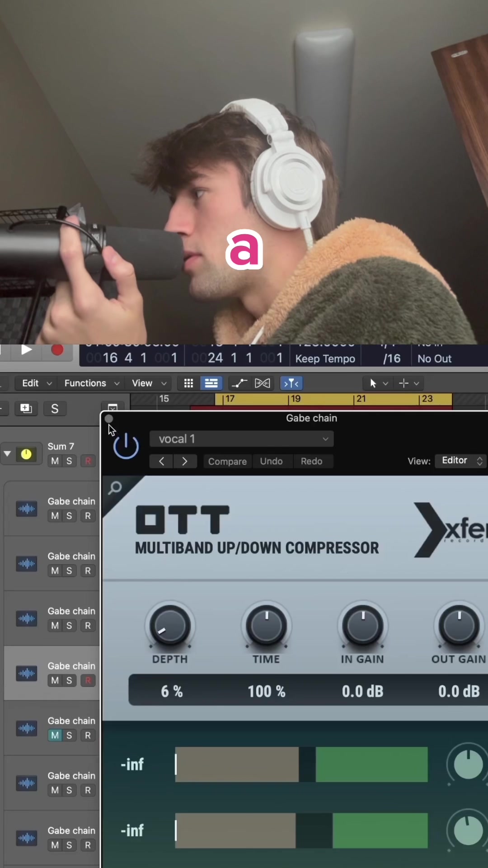This screenshot has height=868, width=488.
Task: Open the /16 division setting
Action: point(391,359)
